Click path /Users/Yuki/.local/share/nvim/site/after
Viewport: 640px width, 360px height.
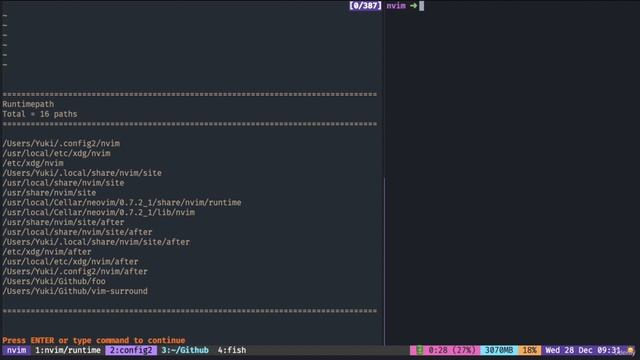[x=96, y=242]
